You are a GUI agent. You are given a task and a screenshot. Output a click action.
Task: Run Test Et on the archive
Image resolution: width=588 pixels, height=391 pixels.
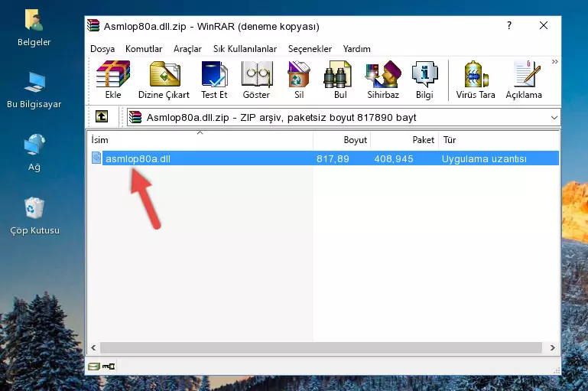pos(214,80)
